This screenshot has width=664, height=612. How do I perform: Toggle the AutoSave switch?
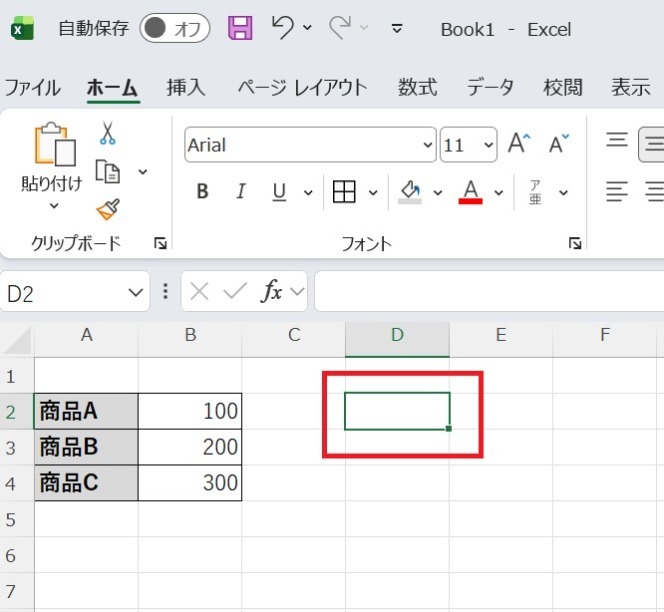175,28
